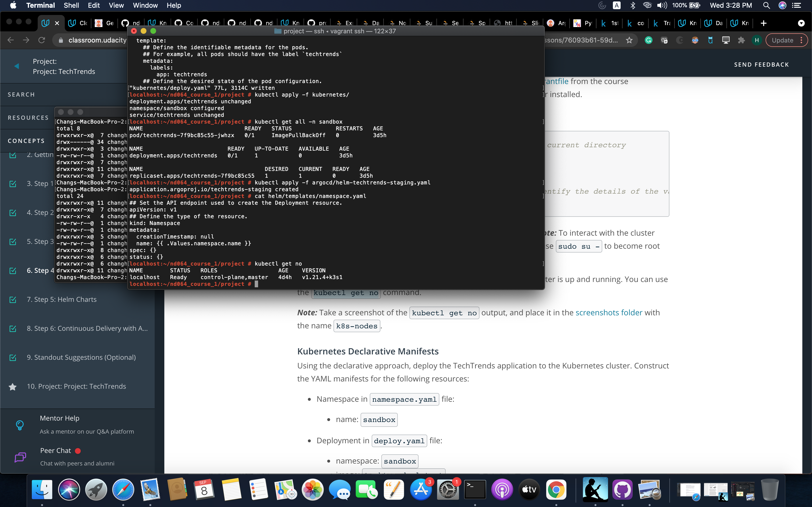812x507 pixels.
Task: Bookmark page with the star icon
Action: (x=629, y=40)
